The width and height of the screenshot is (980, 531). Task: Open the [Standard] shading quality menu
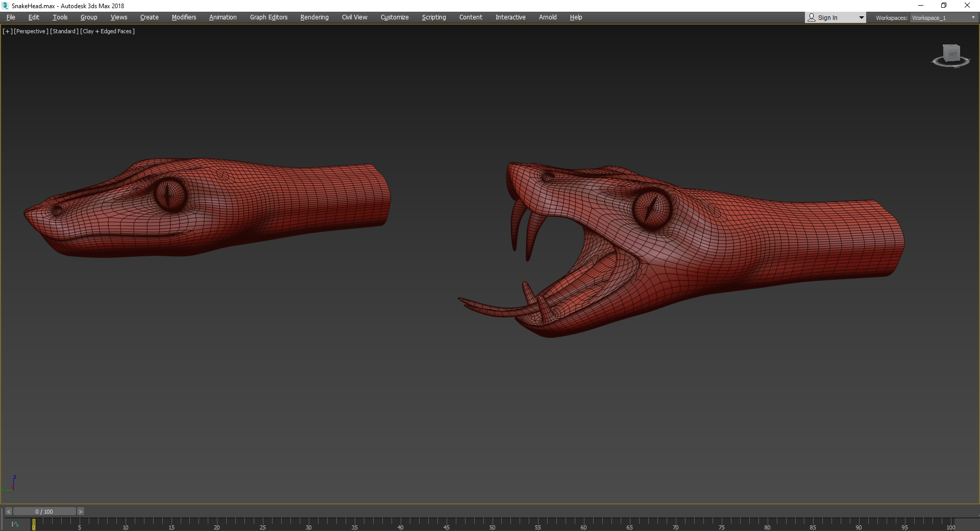(x=64, y=31)
